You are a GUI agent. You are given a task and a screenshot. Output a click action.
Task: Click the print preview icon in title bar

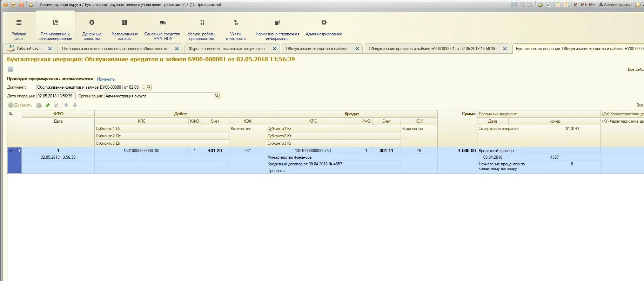point(530,5)
